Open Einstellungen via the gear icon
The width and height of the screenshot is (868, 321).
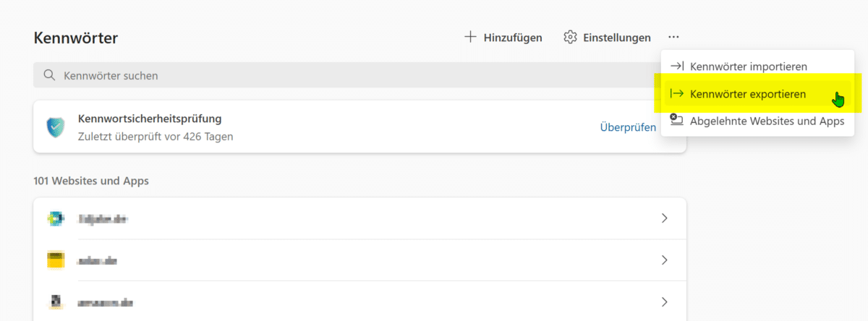570,37
